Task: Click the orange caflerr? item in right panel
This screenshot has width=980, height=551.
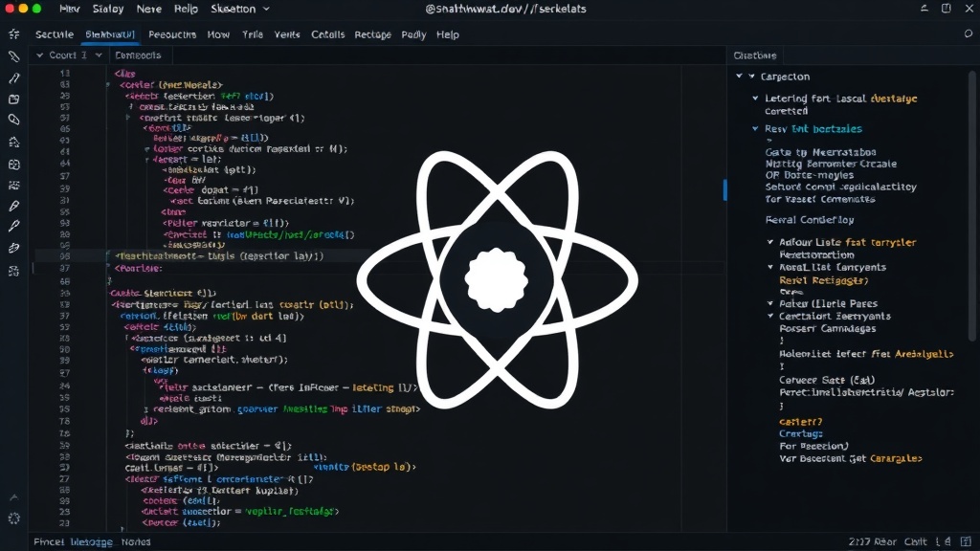Action: click(801, 422)
